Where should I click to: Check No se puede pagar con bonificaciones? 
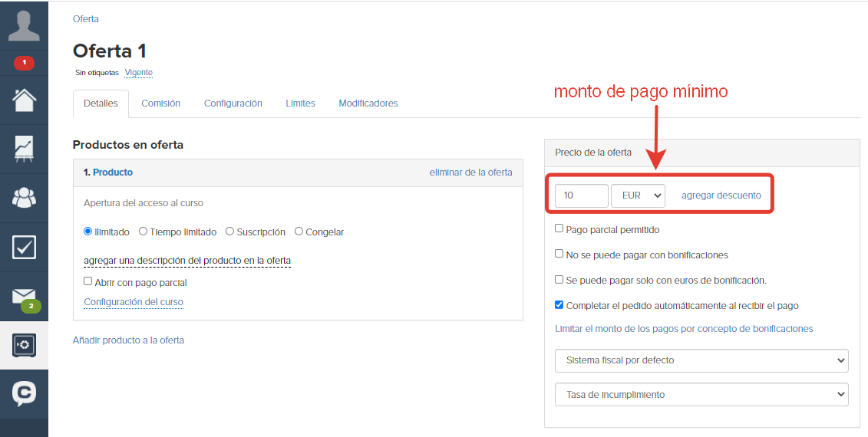pos(559,253)
